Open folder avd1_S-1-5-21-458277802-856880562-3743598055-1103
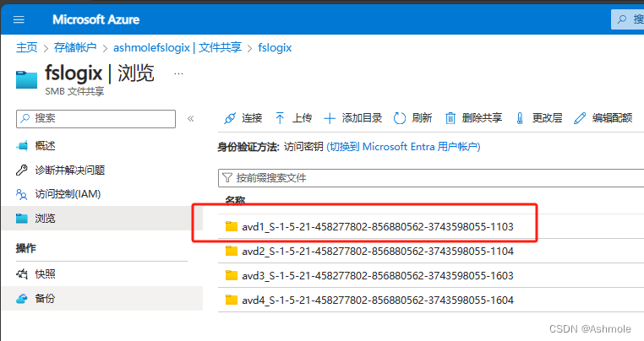644x341 pixels. [x=378, y=226]
